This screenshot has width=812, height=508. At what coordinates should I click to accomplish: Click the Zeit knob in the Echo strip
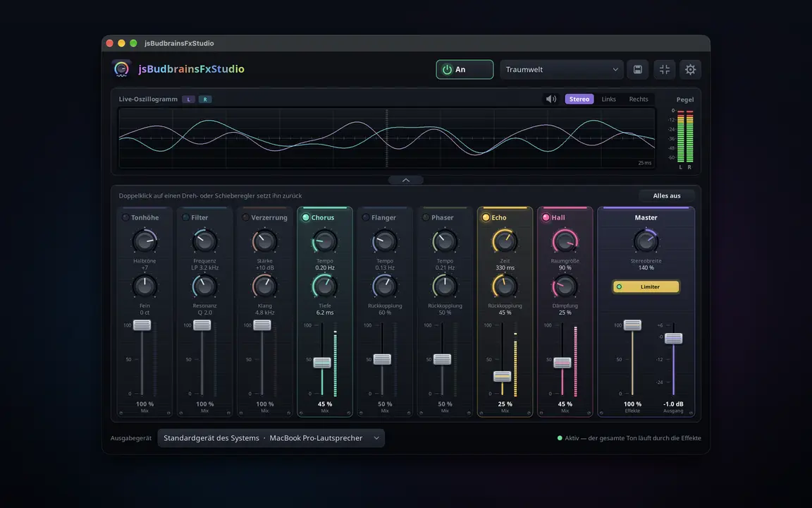(505, 241)
